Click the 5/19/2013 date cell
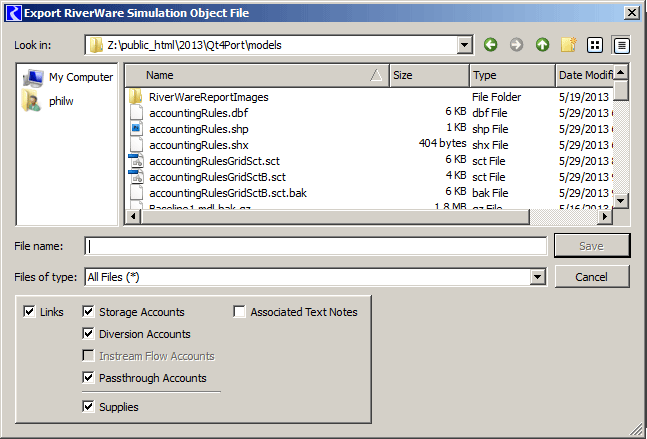Viewport: 647px width, 439px height. [x=583, y=97]
